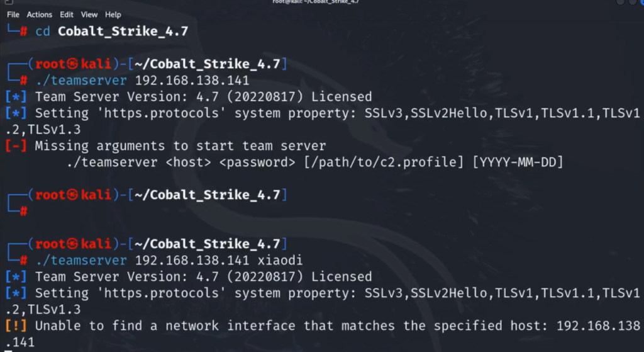The width and height of the screenshot is (644, 352).
Task: Open the Edit menu
Action: (67, 14)
